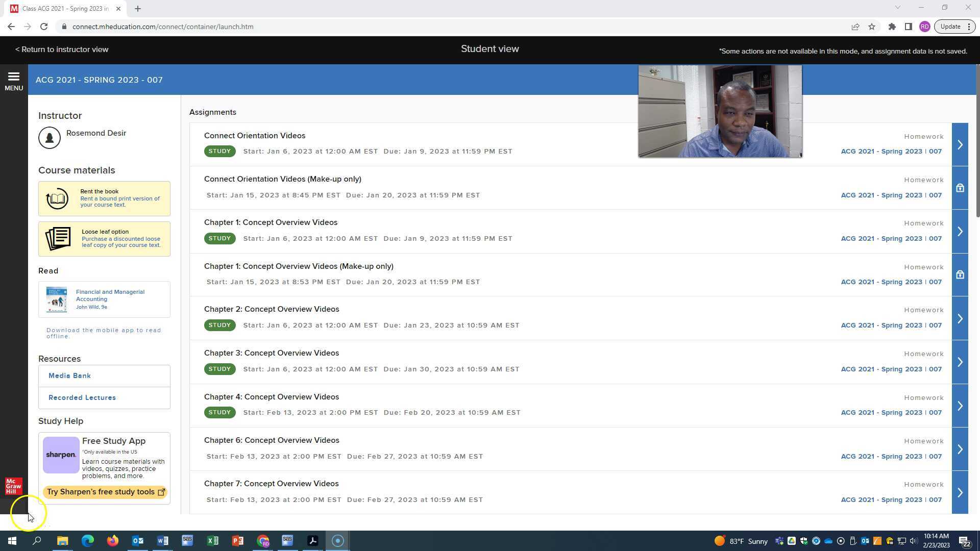Click the address bar URL
Viewport: 980px width, 551px height.
(163, 27)
